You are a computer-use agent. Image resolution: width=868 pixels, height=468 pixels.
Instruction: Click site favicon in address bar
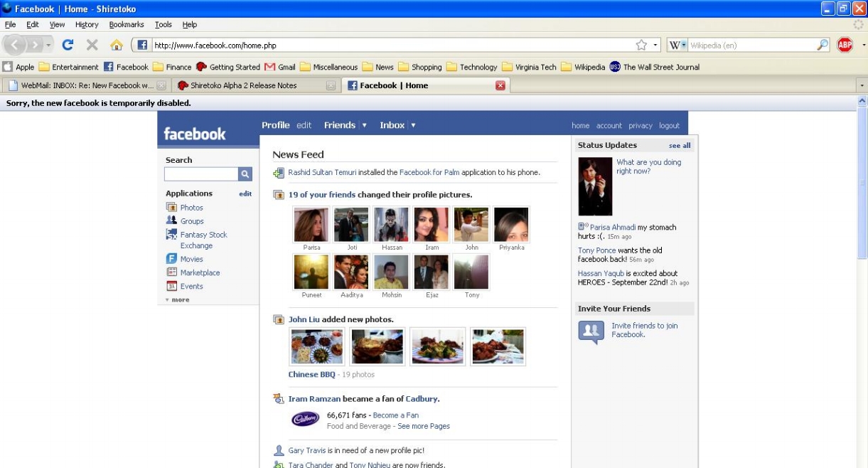142,45
